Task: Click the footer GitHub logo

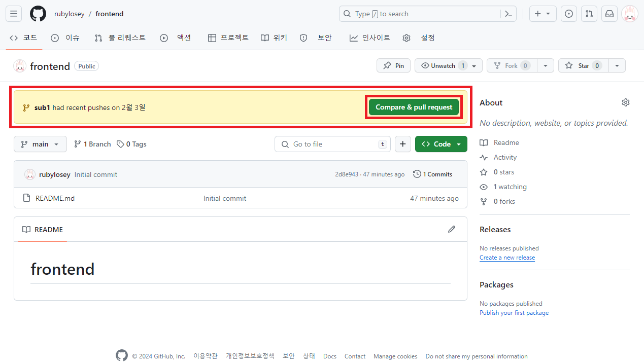Action: click(122, 355)
